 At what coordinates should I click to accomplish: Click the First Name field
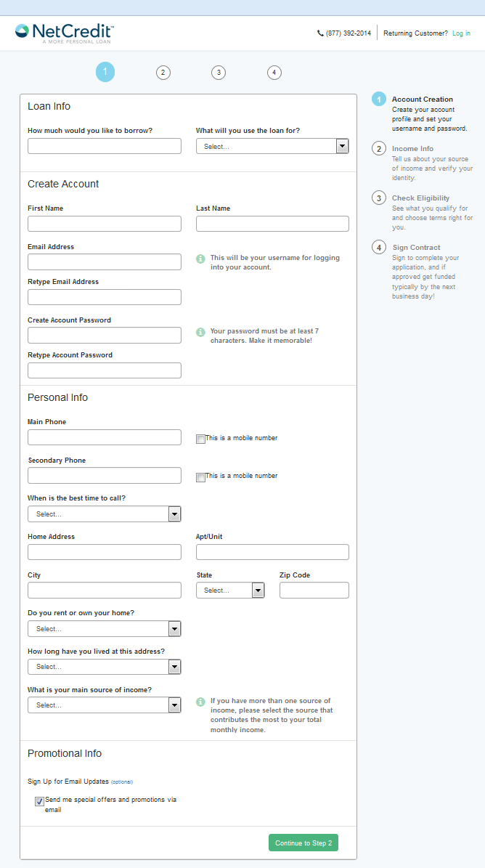(x=105, y=224)
